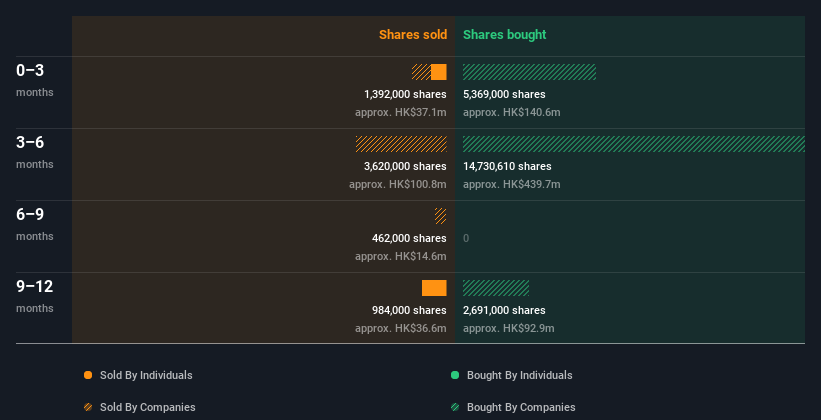Viewport: 821px width, 420px height.
Task: Select the 1,392,000 shares value
Action: tap(405, 94)
